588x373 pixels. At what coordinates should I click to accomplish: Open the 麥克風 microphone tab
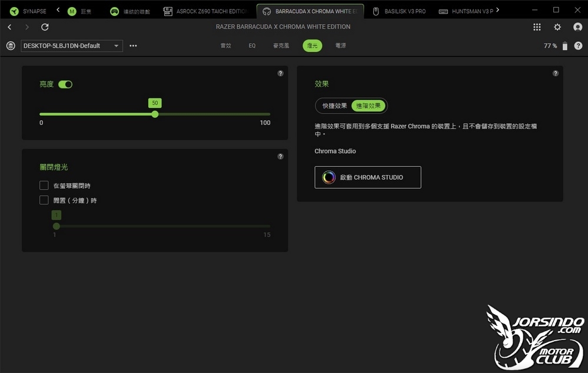click(x=281, y=46)
